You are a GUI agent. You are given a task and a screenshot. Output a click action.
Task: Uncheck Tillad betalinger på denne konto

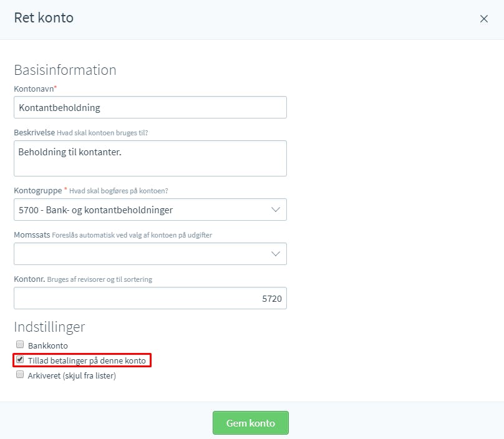[20, 360]
